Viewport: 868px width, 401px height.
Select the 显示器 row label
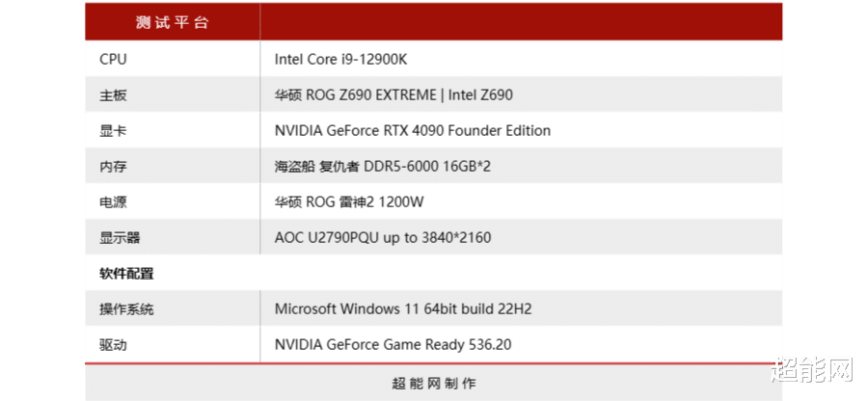coord(120,238)
